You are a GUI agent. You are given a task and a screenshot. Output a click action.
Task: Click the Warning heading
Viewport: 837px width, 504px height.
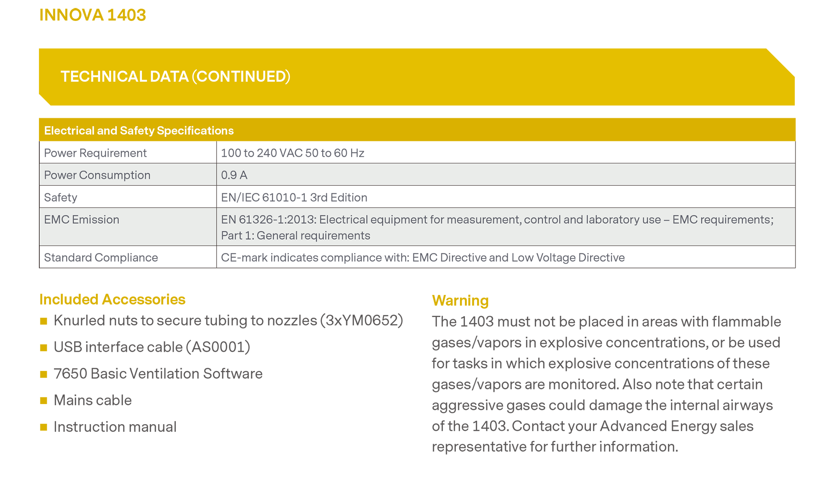click(460, 300)
